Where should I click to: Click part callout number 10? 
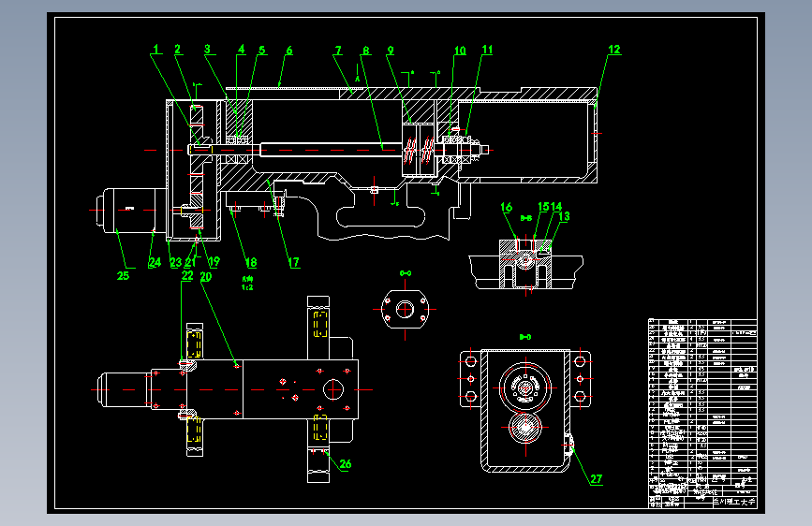[461, 51]
